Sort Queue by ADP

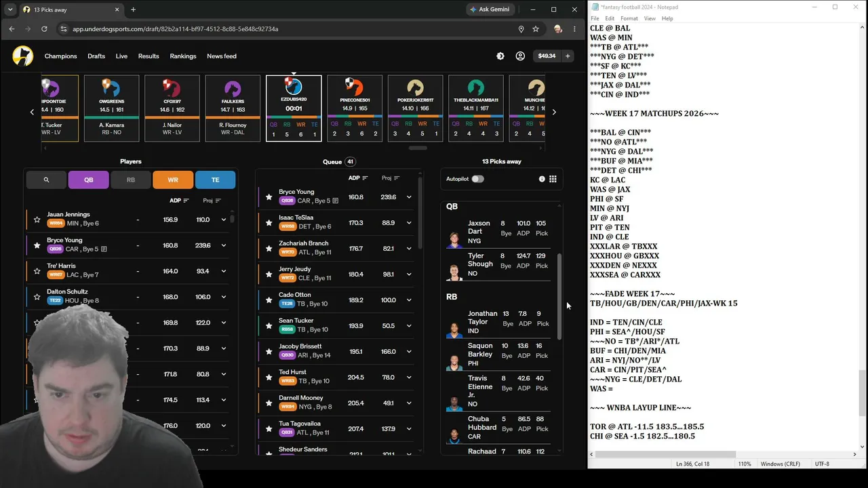(x=358, y=178)
